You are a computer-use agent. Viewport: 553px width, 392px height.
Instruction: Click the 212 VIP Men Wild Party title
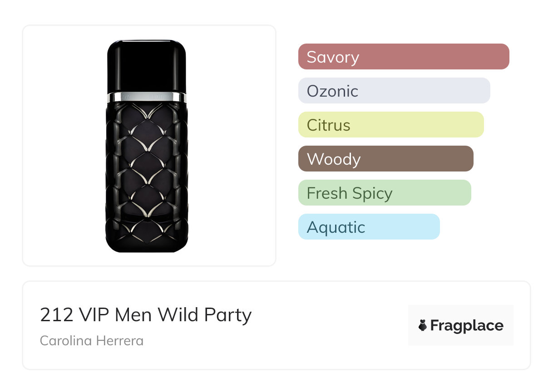pyautogui.click(x=145, y=314)
